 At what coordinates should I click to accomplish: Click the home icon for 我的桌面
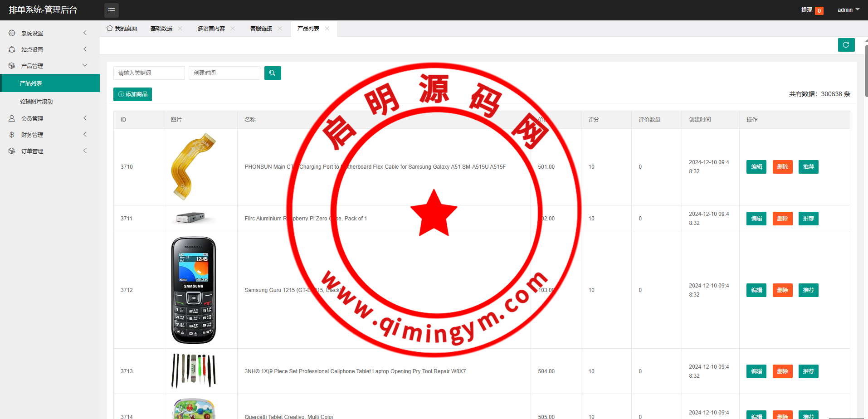110,28
